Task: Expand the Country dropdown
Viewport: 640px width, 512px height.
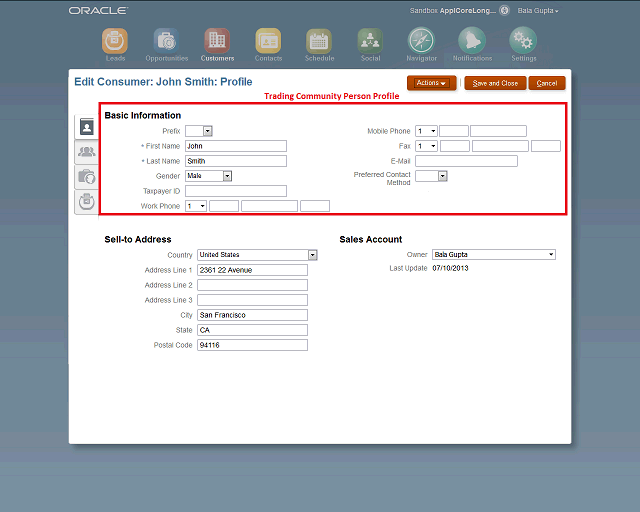Action: click(313, 255)
